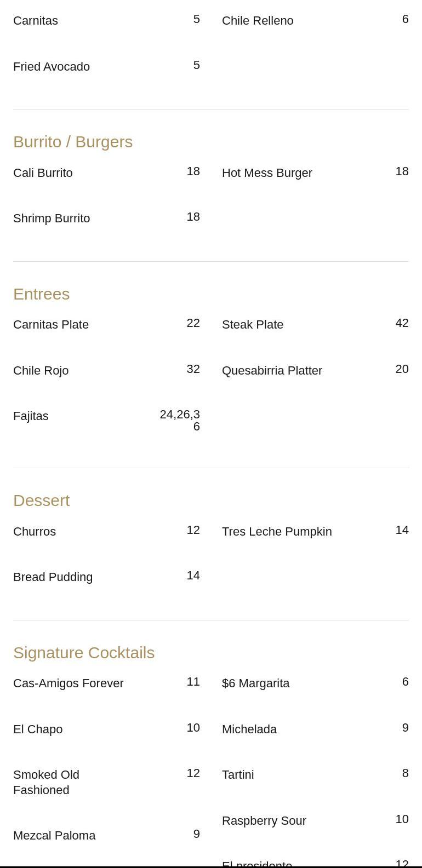
Task: Click the Shrimp Burrito item
Action: pyautogui.click(x=52, y=219)
